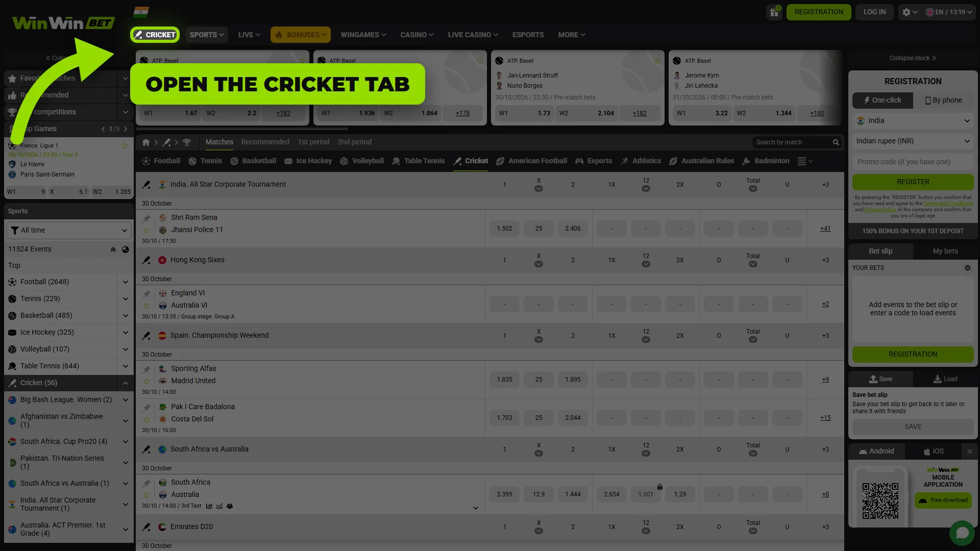Select the Table Tennis sport tab
Viewport: 980px width, 551px height.
click(419, 161)
